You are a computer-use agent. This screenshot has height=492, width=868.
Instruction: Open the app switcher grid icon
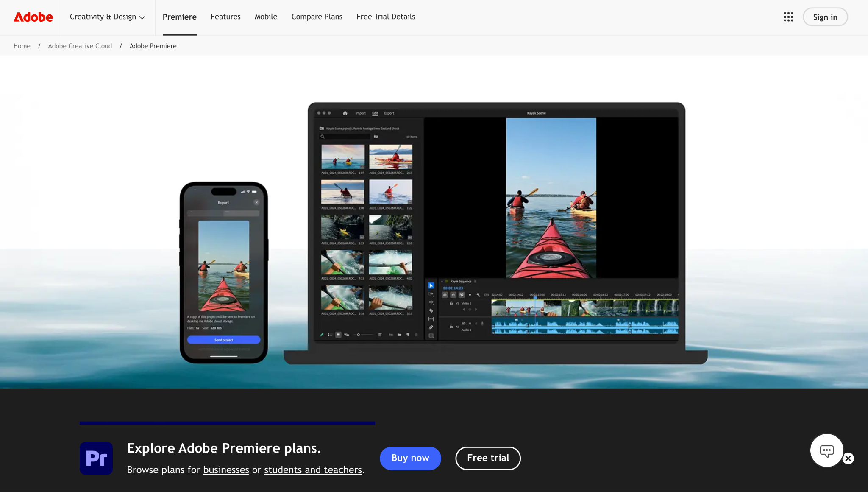point(788,17)
